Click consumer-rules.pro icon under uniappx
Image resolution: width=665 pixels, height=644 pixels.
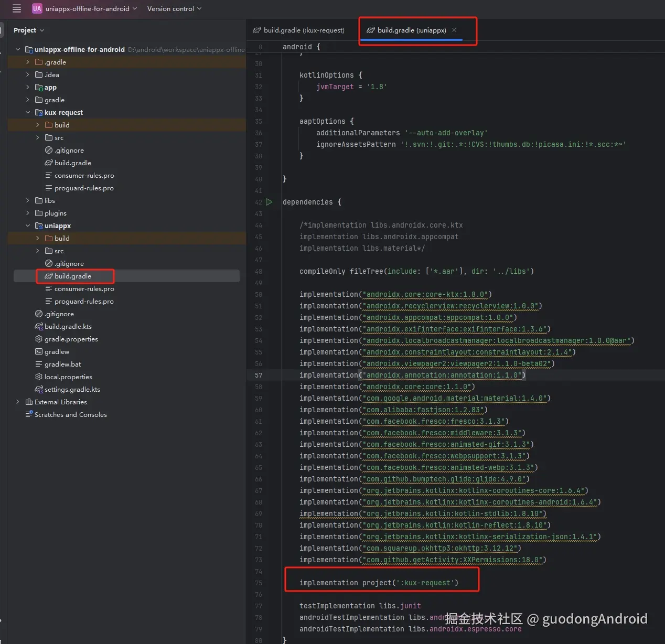click(49, 288)
